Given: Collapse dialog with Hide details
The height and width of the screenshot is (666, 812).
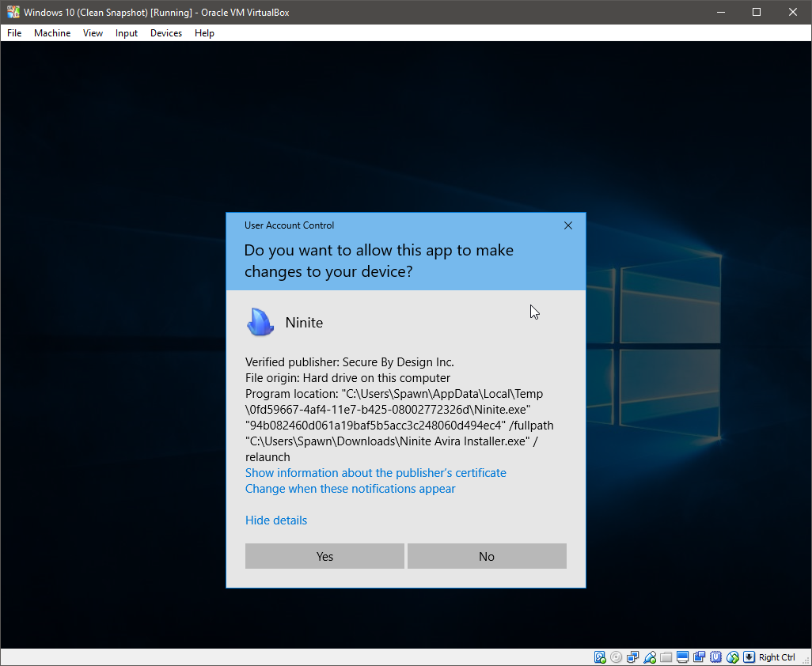Looking at the screenshot, I should 276,520.
